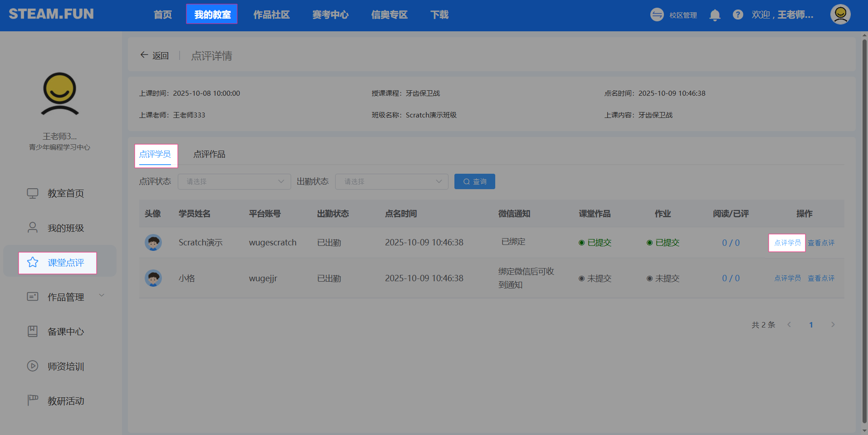Click 点评学员 for student 小格
The image size is (868, 435).
787,278
